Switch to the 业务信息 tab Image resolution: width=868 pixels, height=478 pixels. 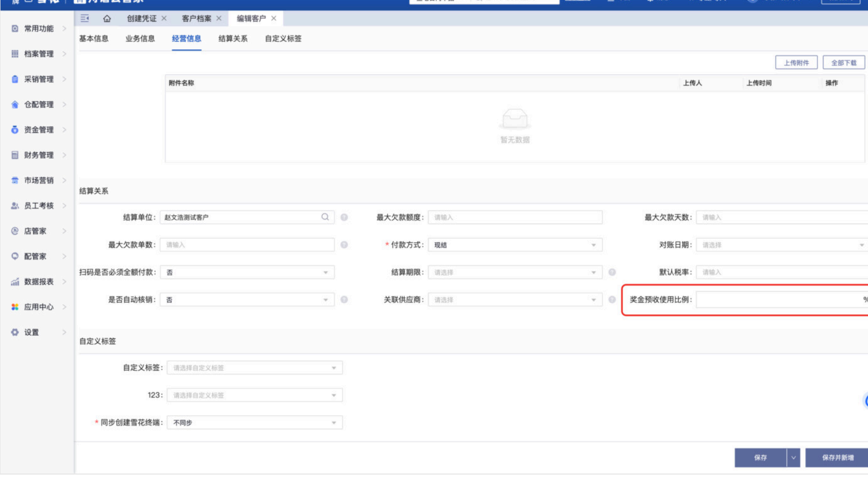[140, 39]
